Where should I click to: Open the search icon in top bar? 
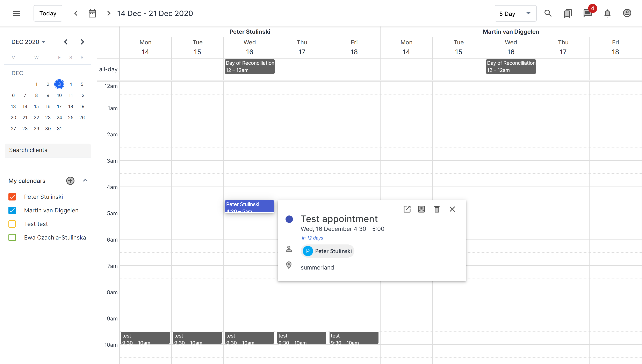pyautogui.click(x=548, y=13)
